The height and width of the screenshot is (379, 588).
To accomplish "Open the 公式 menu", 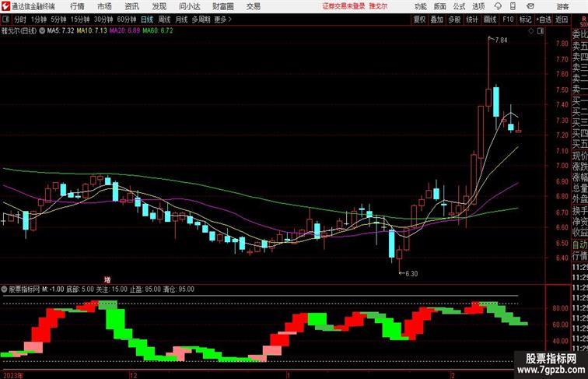I will [x=459, y=6].
